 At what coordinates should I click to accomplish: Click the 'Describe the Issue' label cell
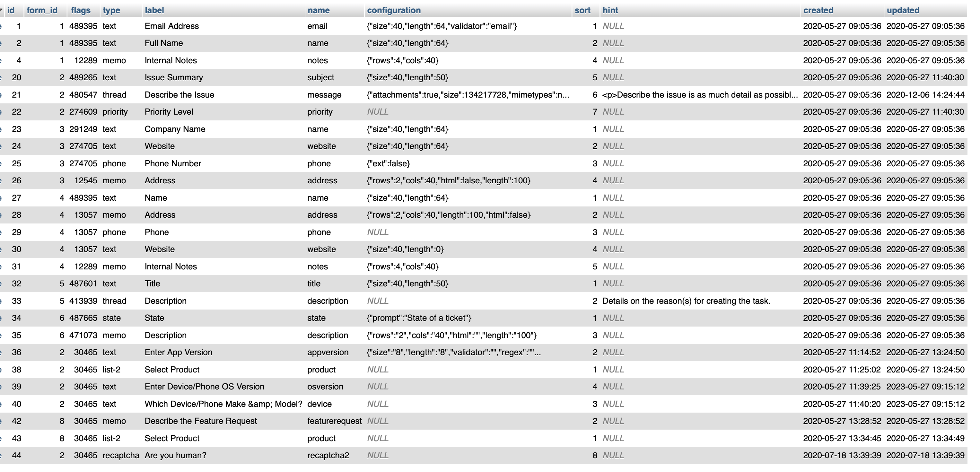(179, 95)
